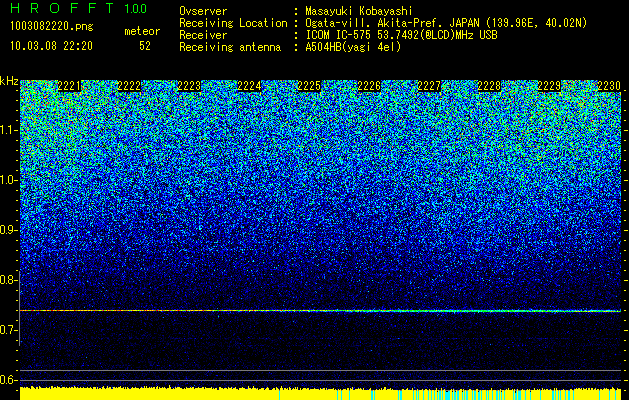Image resolution: width=629 pixels, height=400 pixels.
Task: Click the 1.1 frequency axis label
Action: click(x=8, y=130)
